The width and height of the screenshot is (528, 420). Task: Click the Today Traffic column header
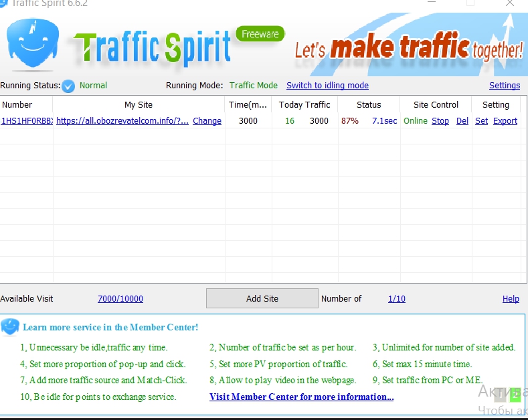[304, 105]
